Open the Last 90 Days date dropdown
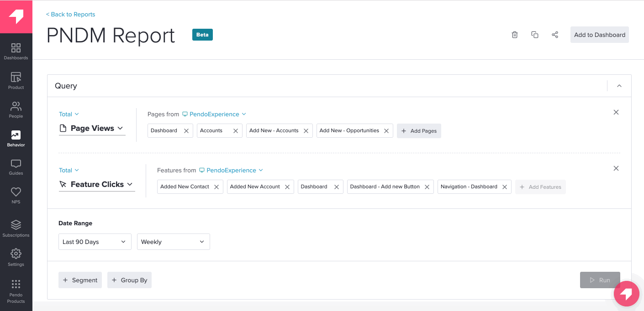644x311 pixels. click(x=95, y=242)
